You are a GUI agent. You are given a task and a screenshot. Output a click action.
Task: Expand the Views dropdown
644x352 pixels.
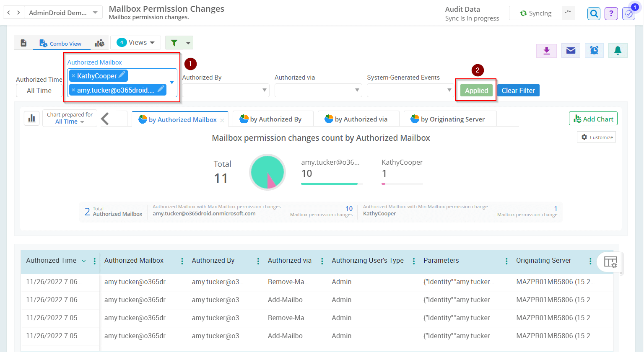click(135, 42)
